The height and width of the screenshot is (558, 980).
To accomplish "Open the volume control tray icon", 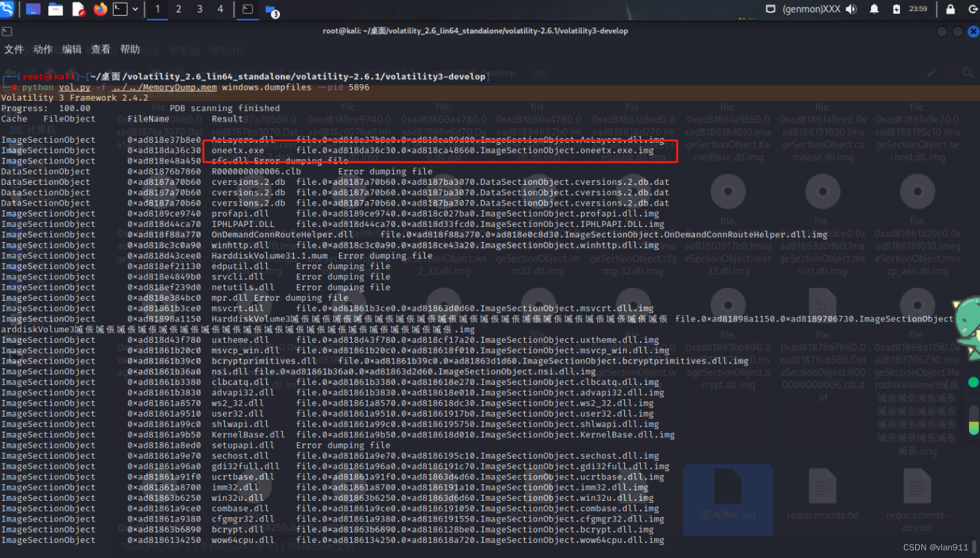I will (851, 9).
